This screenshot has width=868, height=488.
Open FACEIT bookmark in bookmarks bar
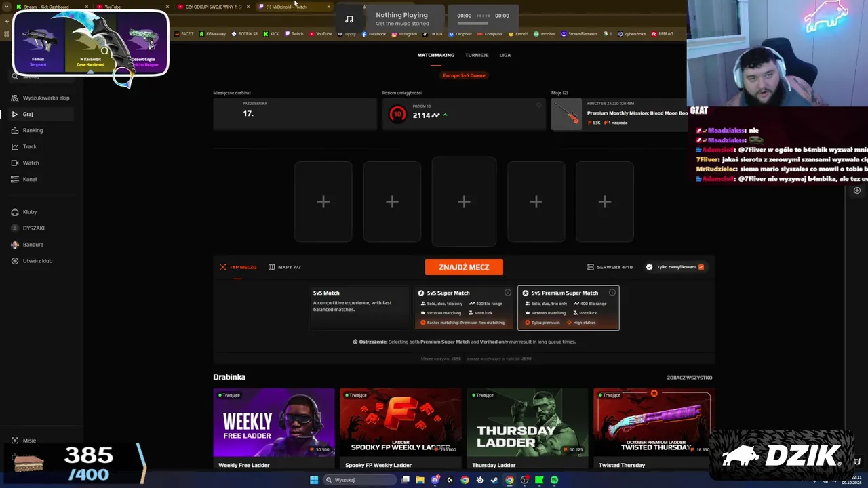tap(184, 34)
